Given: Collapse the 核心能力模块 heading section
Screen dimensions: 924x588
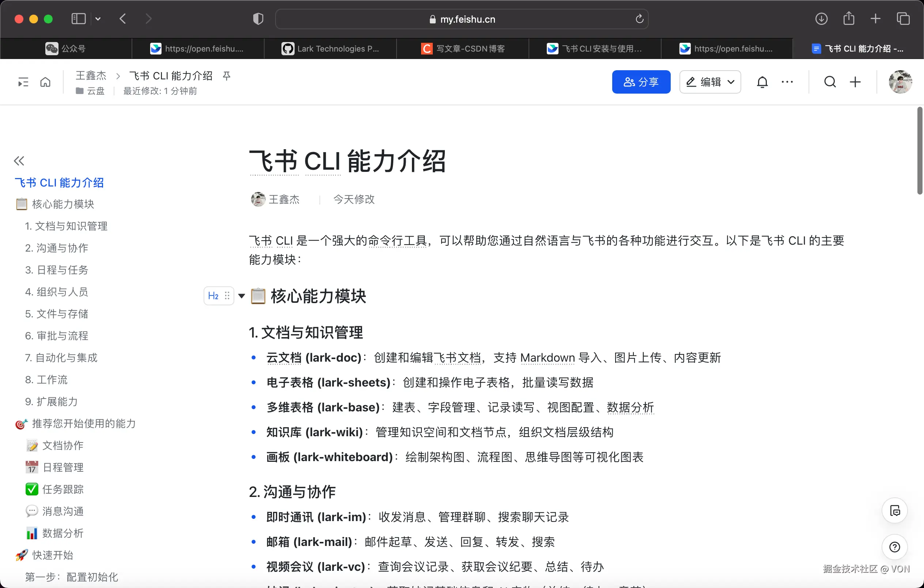Looking at the screenshot, I should (x=241, y=296).
